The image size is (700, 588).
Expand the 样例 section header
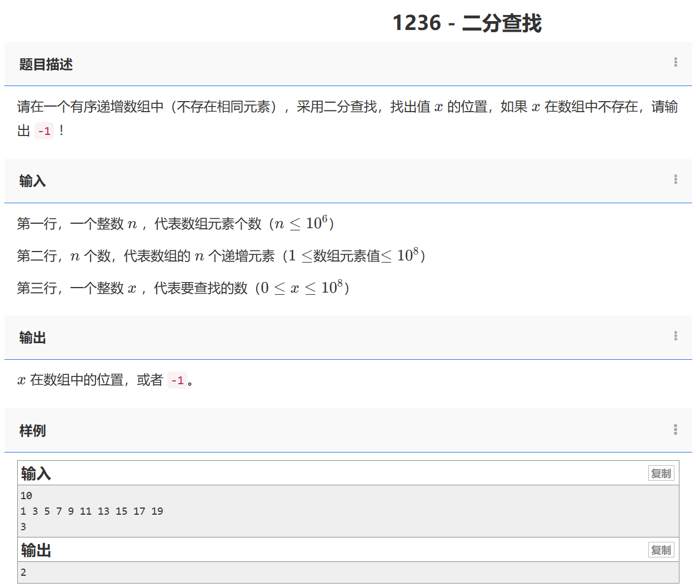coord(32,431)
